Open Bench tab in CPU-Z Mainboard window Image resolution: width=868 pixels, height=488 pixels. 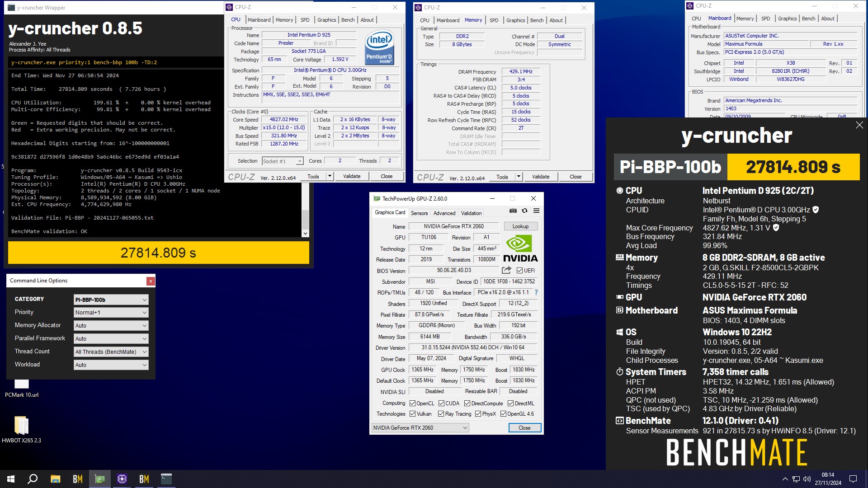tap(808, 19)
